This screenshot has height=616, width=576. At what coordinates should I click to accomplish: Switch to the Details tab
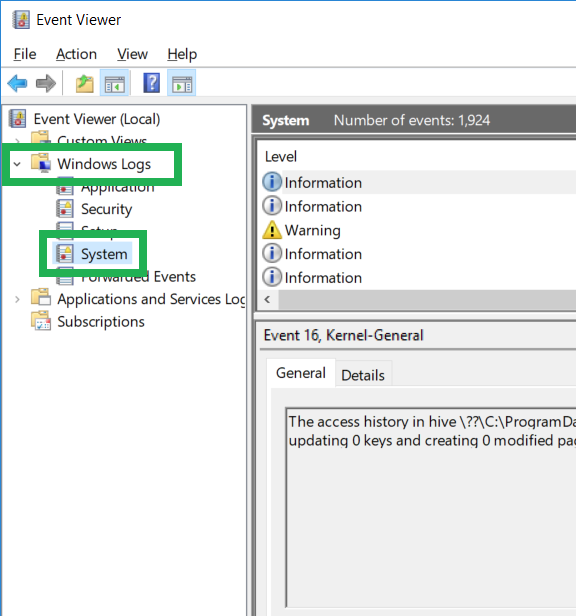pyautogui.click(x=363, y=375)
